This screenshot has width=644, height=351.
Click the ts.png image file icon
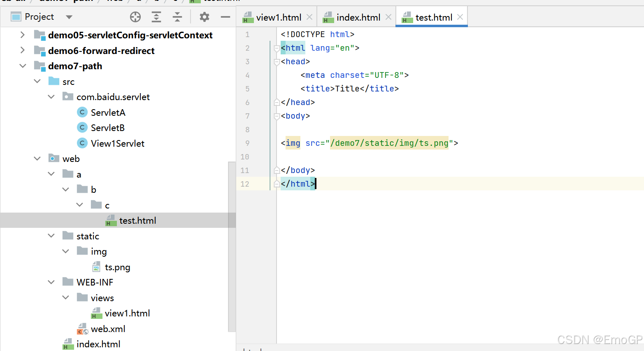coord(96,267)
